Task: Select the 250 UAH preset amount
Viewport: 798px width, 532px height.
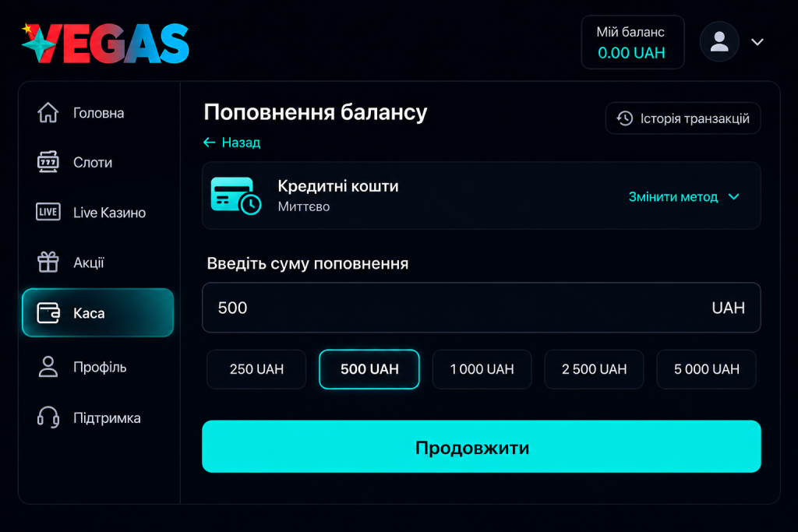Action: click(256, 369)
